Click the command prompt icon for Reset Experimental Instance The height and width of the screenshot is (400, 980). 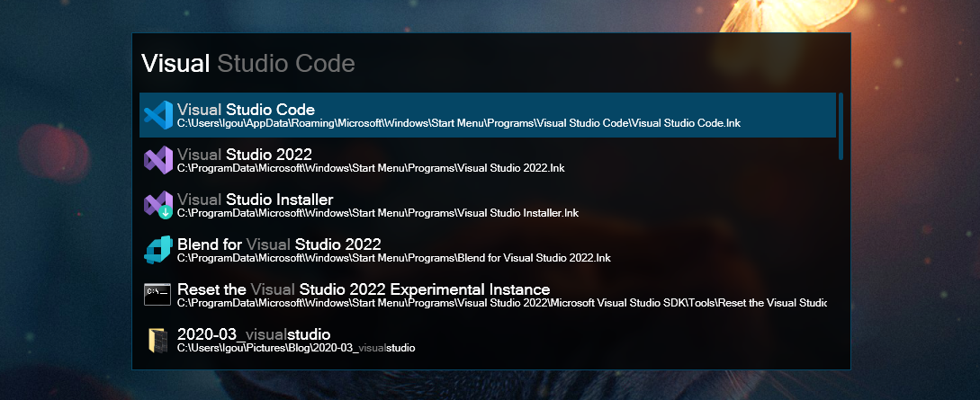(x=157, y=295)
